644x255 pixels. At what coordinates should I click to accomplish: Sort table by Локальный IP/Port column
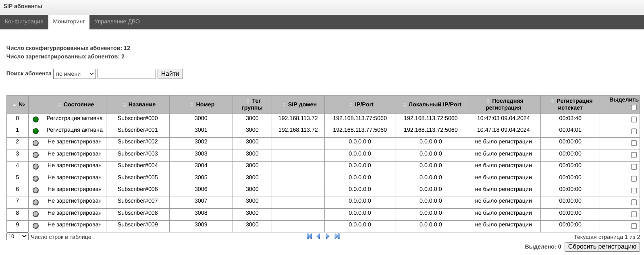pos(431,104)
